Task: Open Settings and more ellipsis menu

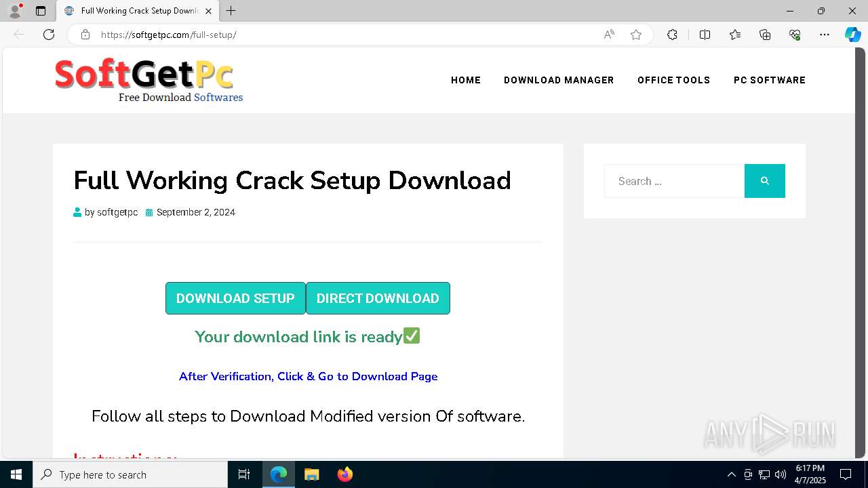Action: click(x=825, y=35)
